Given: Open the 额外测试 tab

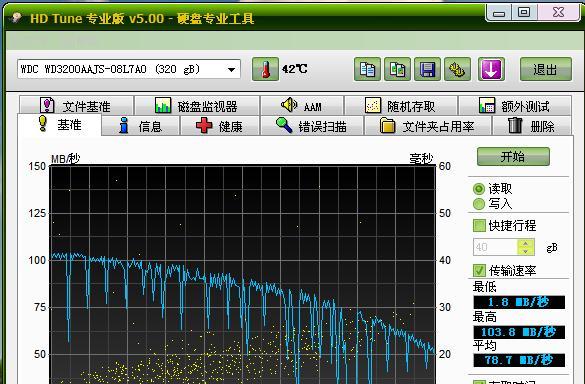Looking at the screenshot, I should tap(515, 106).
